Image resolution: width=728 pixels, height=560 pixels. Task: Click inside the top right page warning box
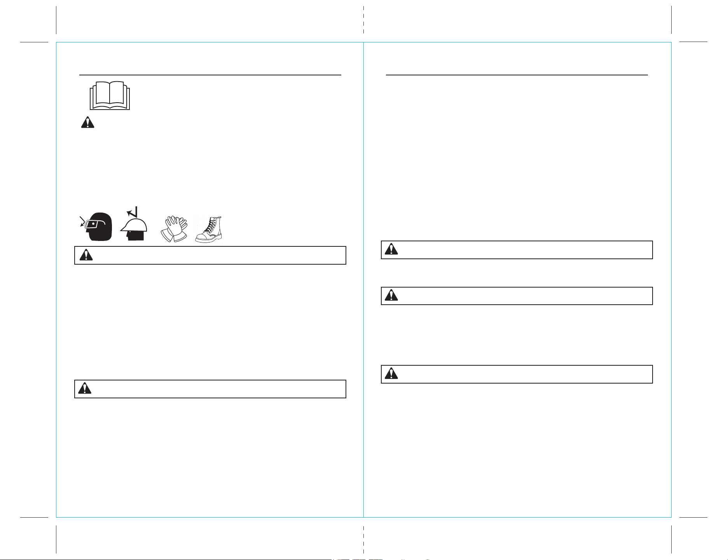point(517,250)
